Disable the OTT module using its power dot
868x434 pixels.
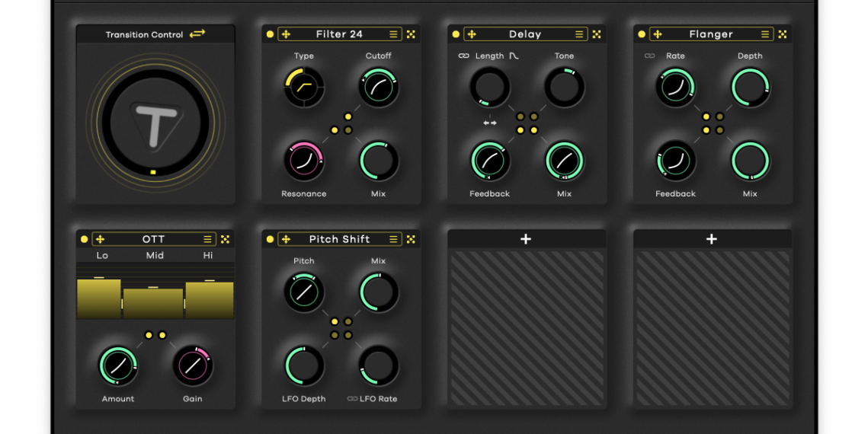coord(84,239)
